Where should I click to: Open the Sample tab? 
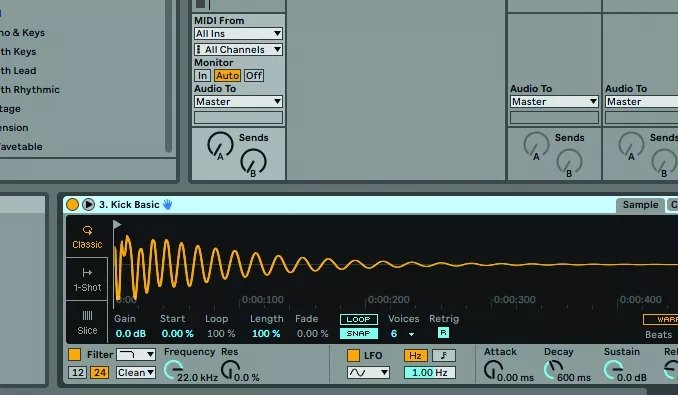[x=640, y=205]
